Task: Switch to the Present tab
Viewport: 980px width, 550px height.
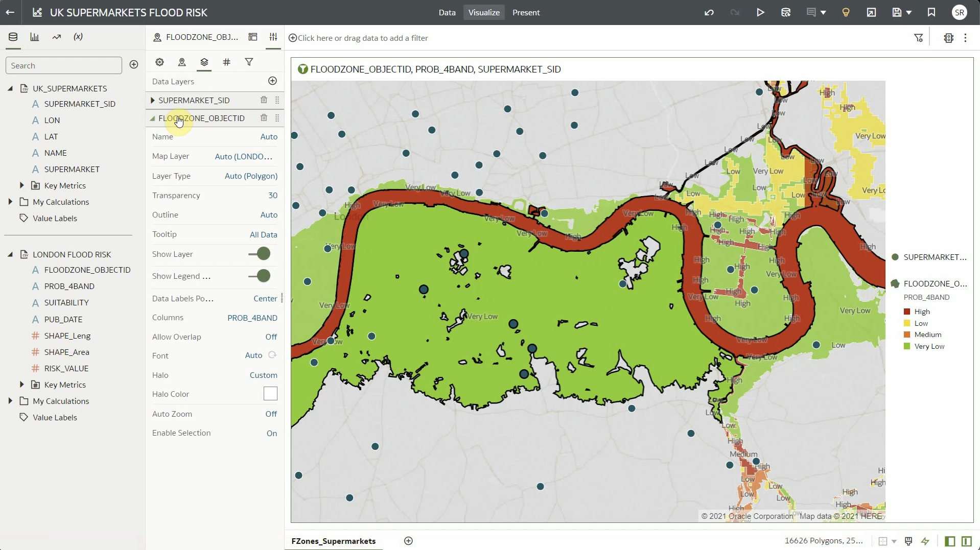Action: point(526,12)
